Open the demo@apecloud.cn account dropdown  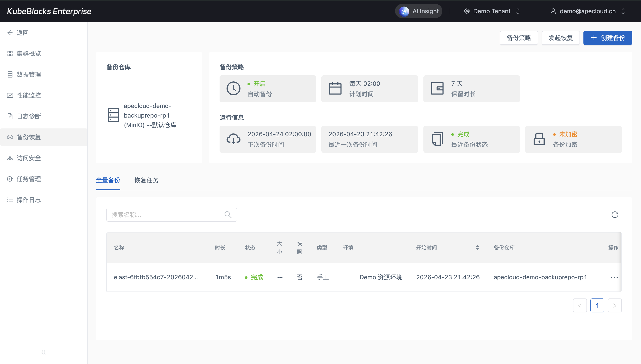[x=587, y=11]
